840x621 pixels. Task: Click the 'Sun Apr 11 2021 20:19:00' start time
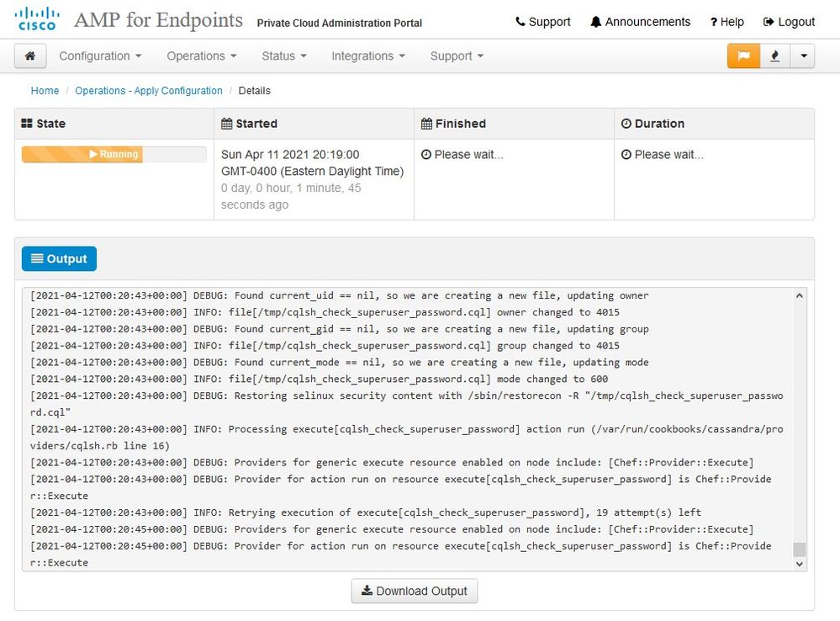(x=290, y=155)
